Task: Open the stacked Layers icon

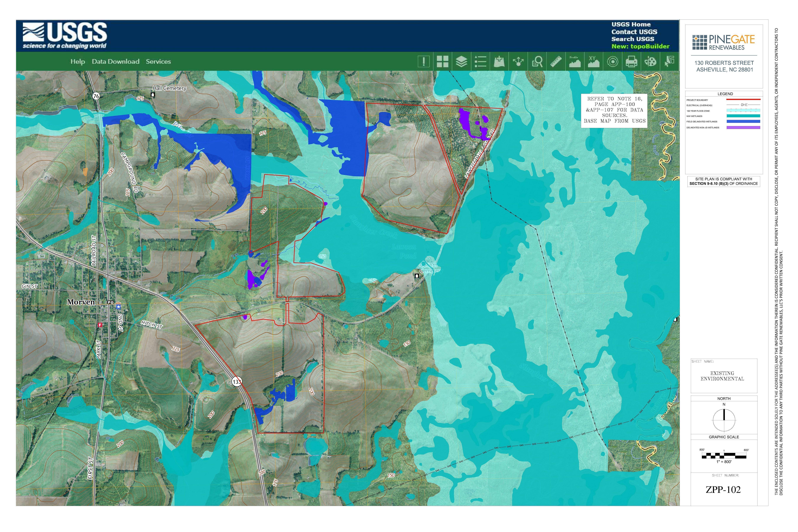Action: pyautogui.click(x=461, y=62)
